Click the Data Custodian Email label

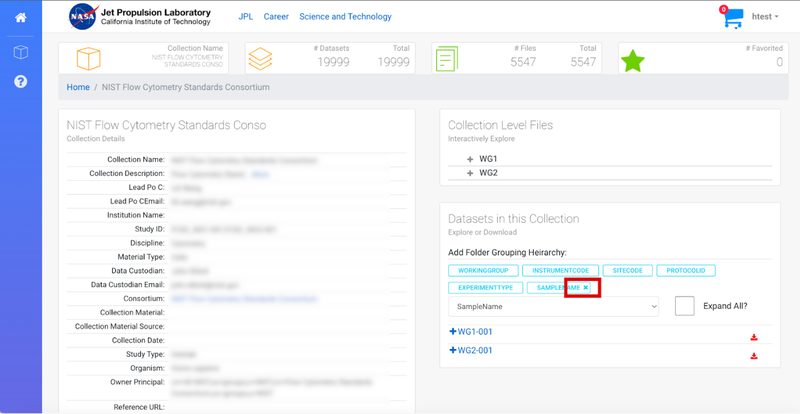click(x=128, y=285)
